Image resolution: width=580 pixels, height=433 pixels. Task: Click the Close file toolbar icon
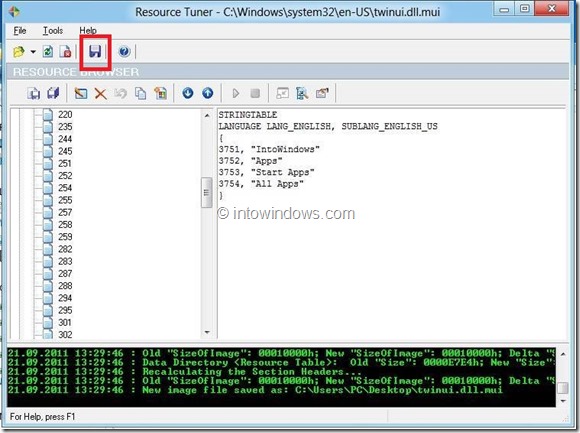pos(65,52)
